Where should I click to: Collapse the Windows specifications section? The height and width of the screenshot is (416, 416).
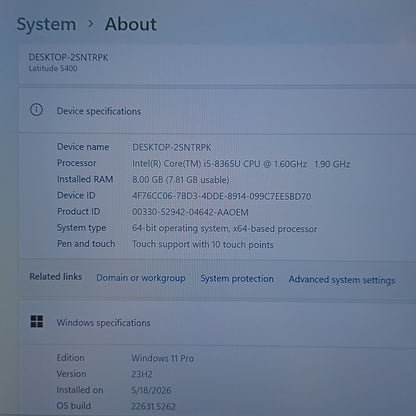coord(217,322)
